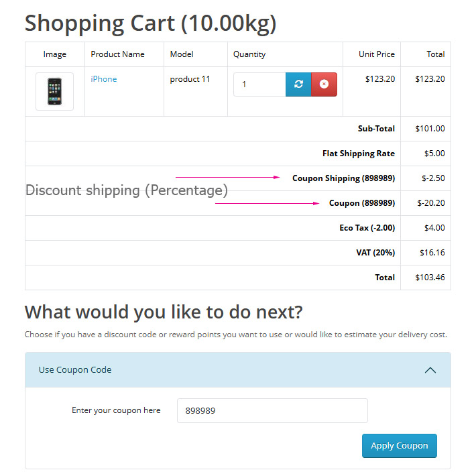
Task: Select the Coupon Shipping (898989) label
Action: [x=344, y=178]
